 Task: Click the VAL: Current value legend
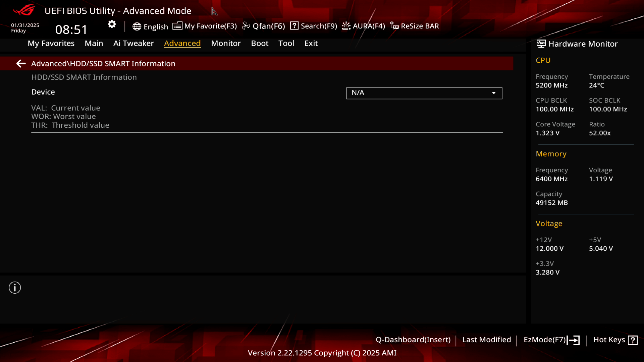pos(66,108)
